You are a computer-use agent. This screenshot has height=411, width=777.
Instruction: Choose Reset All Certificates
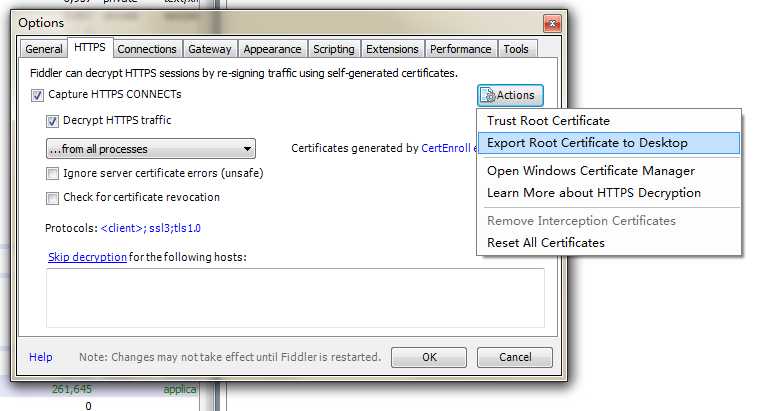pyautogui.click(x=609, y=243)
